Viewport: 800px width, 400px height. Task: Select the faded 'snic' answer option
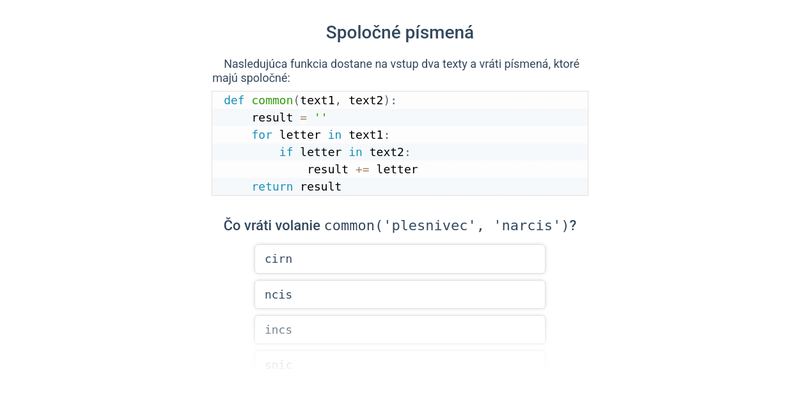[399, 364]
